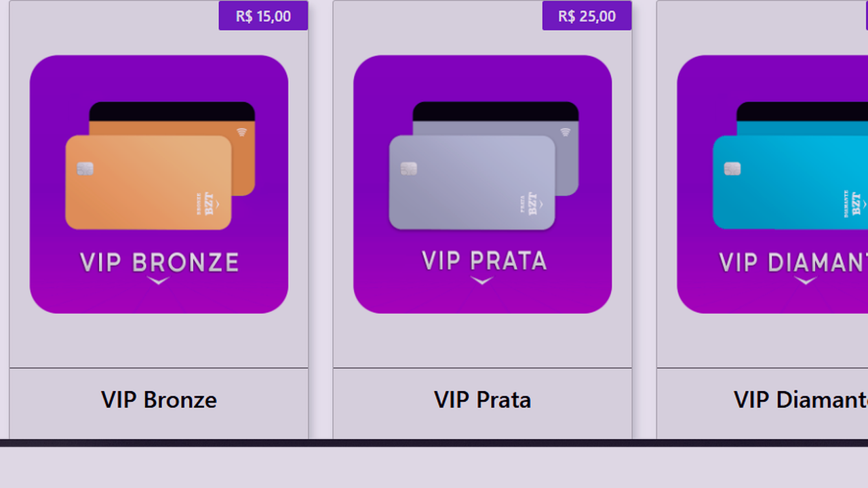Open the VIP Bronze product title link
Screen dimensions: 868x488
click(x=159, y=400)
